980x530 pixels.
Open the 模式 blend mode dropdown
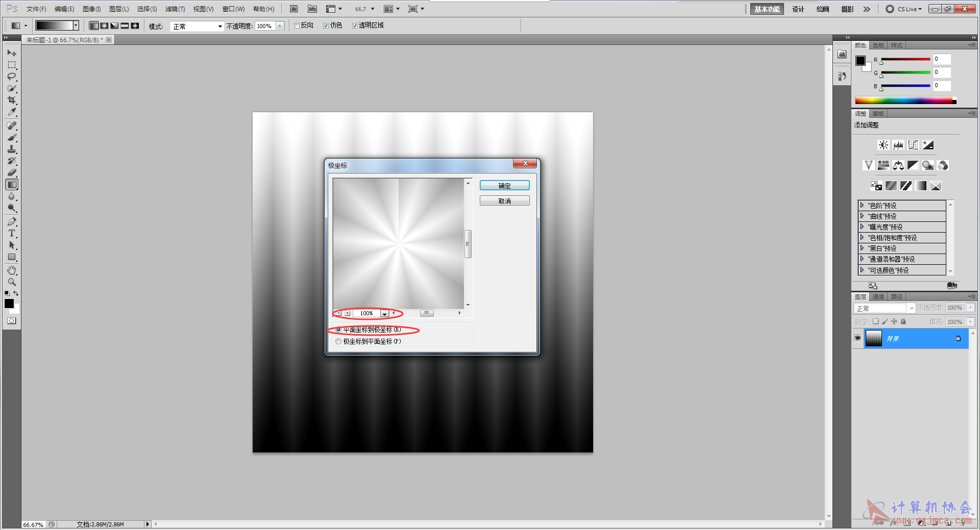197,27
